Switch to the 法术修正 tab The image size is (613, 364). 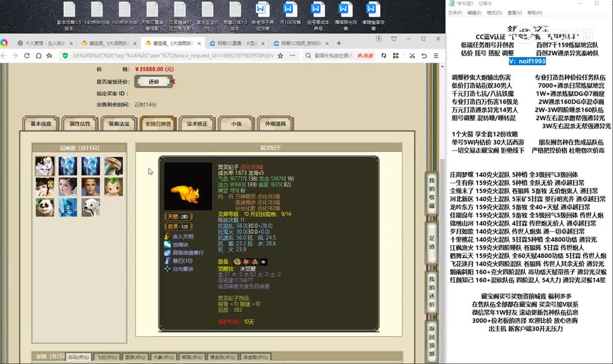(197, 124)
